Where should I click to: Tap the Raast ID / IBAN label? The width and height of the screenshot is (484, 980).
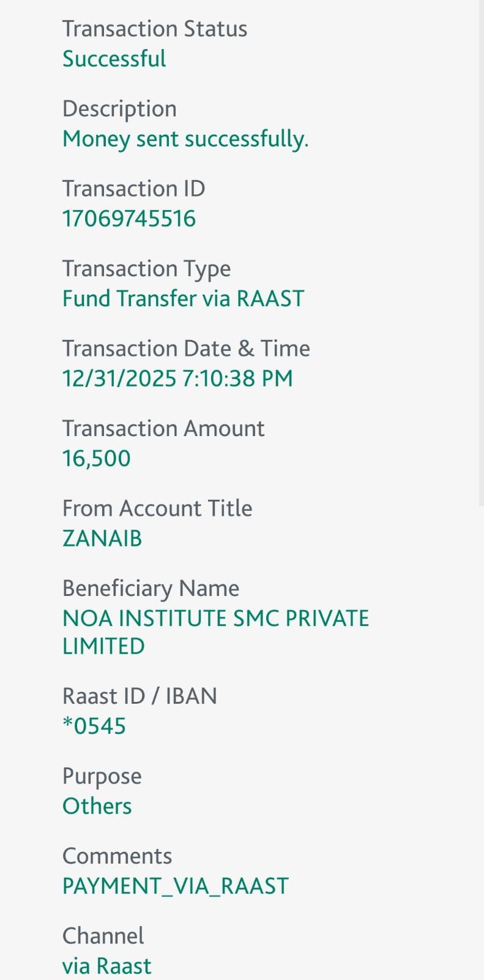pyautogui.click(x=140, y=696)
